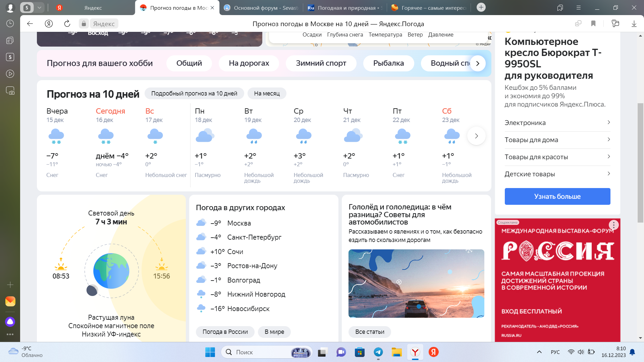Select the Зимний спорт hobby chip
The width and height of the screenshot is (644, 362).
point(321,63)
